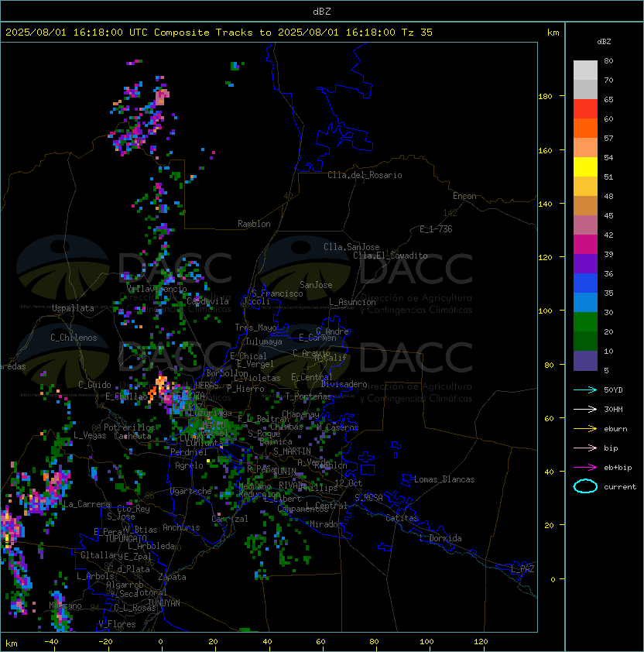Viewport: 644px width, 652px height.
Task: Click the L_Dormida map label
Action: (440, 538)
